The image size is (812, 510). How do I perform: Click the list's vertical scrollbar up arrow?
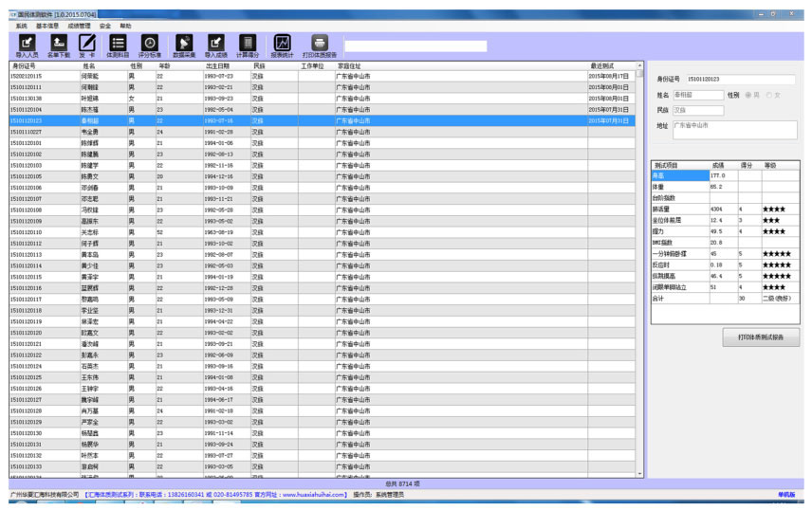640,66
